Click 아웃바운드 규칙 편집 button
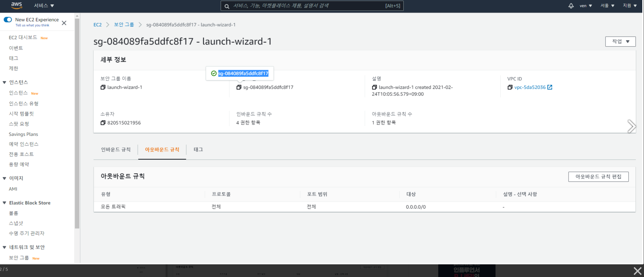 tap(598, 177)
